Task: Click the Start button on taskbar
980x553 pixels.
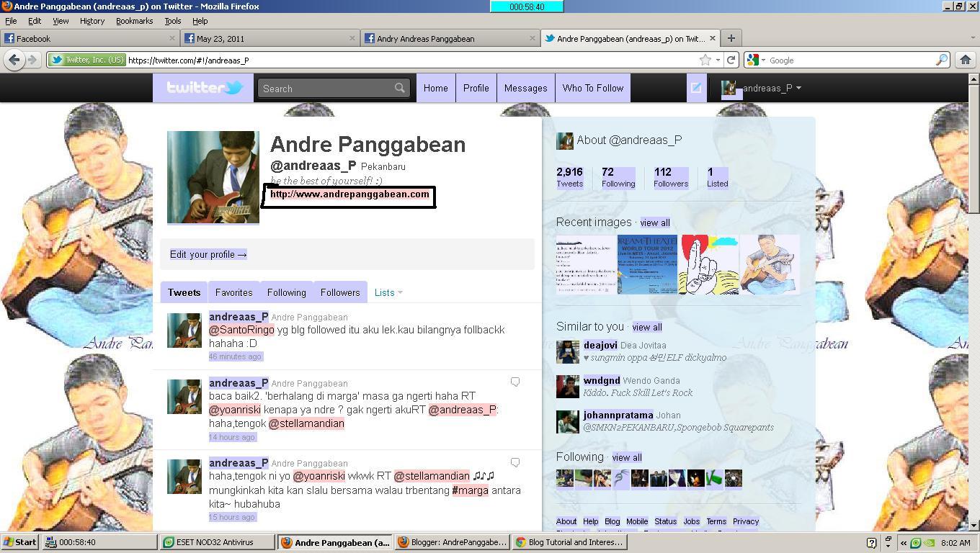Action: [x=20, y=542]
